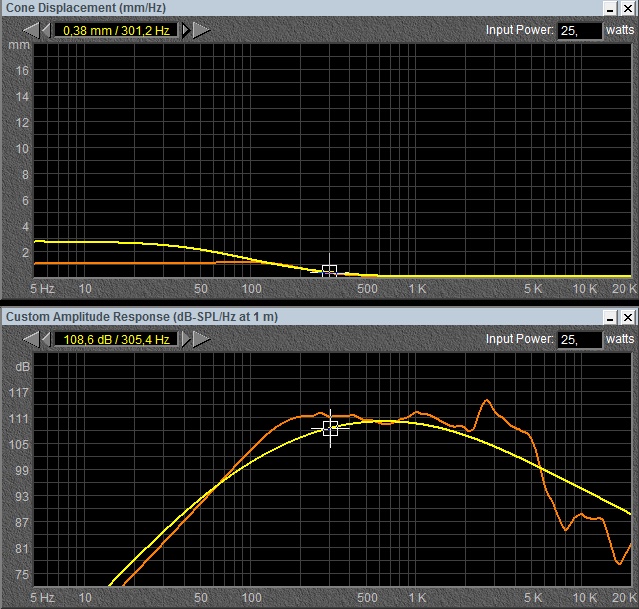Minimize the Custom Amplitude Response window
This screenshot has width=639, height=609.
click(610, 318)
